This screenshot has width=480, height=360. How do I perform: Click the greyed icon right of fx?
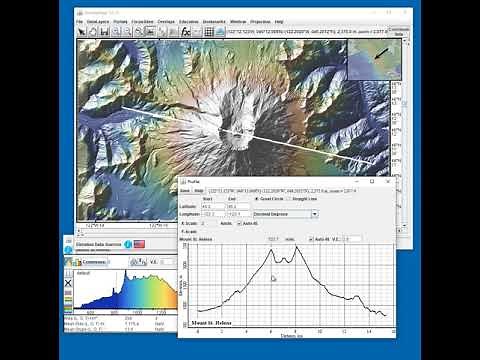point(197,32)
